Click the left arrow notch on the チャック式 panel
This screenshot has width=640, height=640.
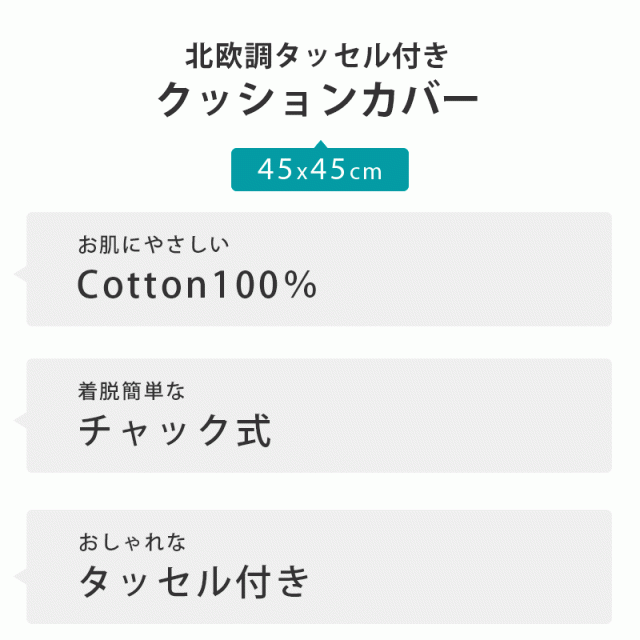point(20,419)
